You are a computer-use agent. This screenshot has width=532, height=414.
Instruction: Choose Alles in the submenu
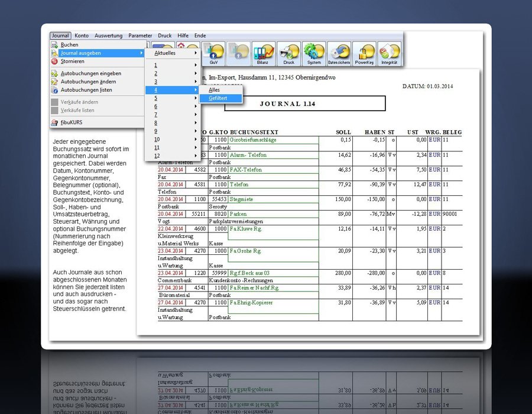[214, 90]
